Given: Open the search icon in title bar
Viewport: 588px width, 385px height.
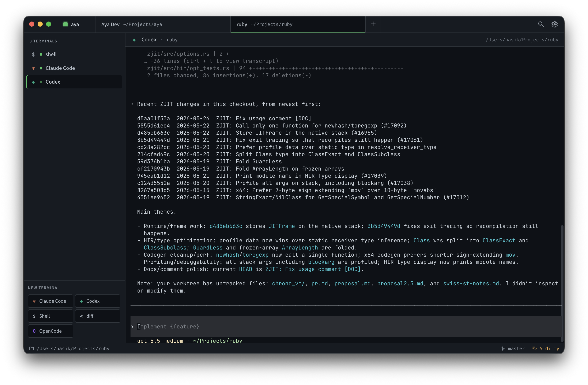Looking at the screenshot, I should coord(541,24).
